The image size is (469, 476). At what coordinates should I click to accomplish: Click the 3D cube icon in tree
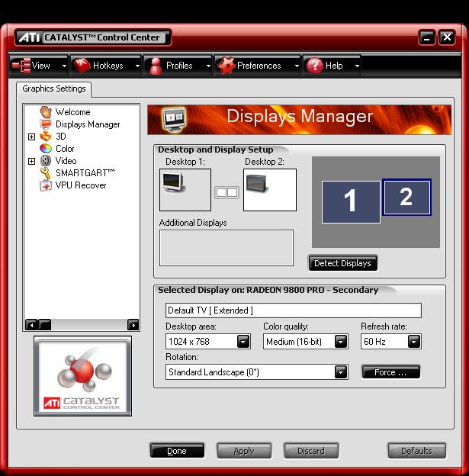pos(46,137)
